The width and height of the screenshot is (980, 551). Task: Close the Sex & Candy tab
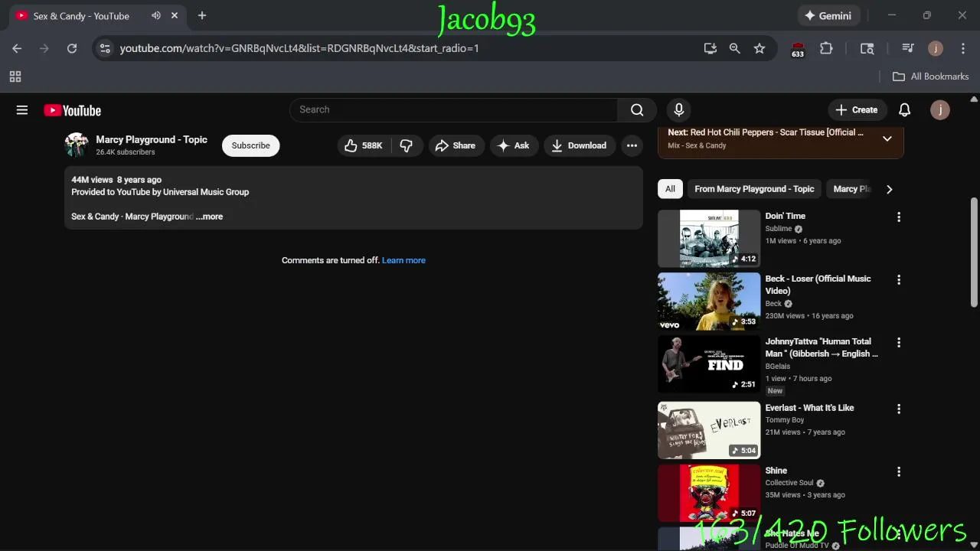(x=175, y=15)
